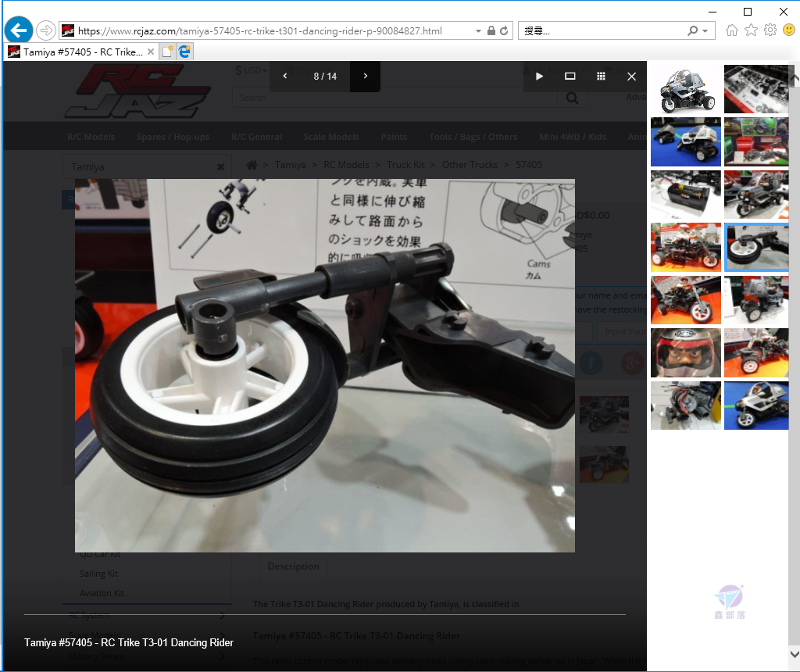Click the security lock icon in address bar
Viewport: 800px width, 672px height.
point(491,30)
